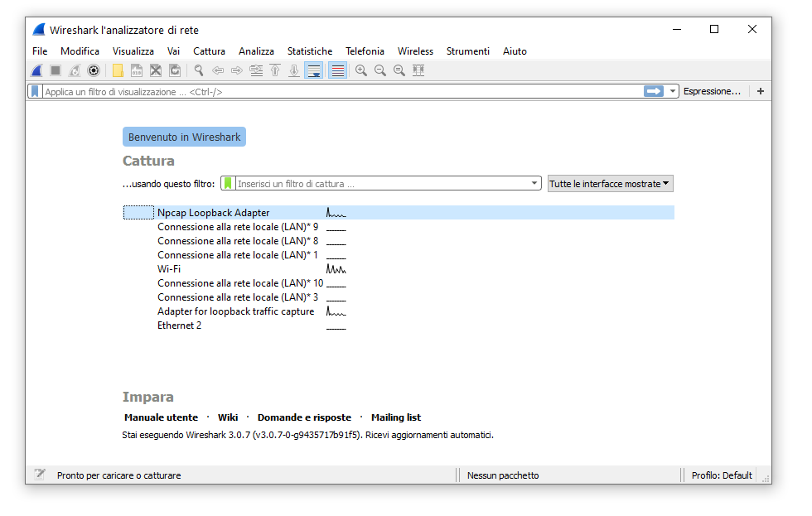The height and width of the screenshot is (516, 812).
Task: Open the Cattura menu
Action: 209,51
